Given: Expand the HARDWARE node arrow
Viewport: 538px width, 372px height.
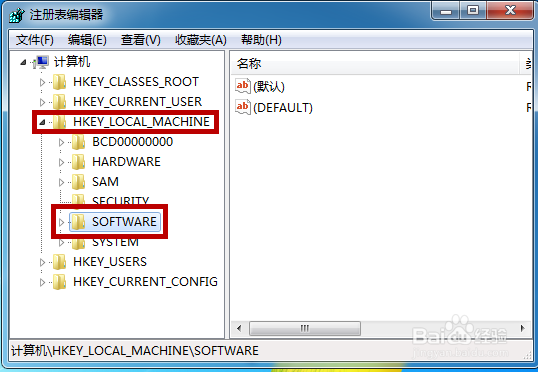Looking at the screenshot, I should coord(61,162).
